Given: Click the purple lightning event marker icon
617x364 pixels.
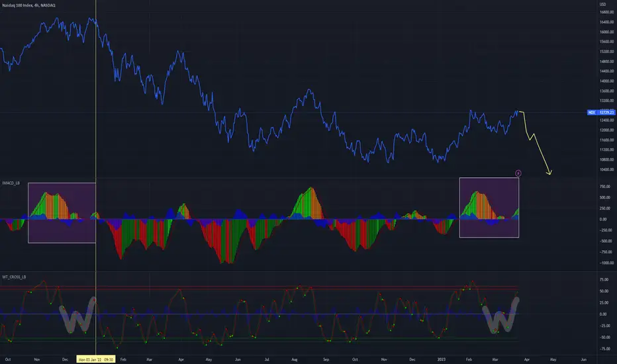Looking at the screenshot, I should 518,173.
